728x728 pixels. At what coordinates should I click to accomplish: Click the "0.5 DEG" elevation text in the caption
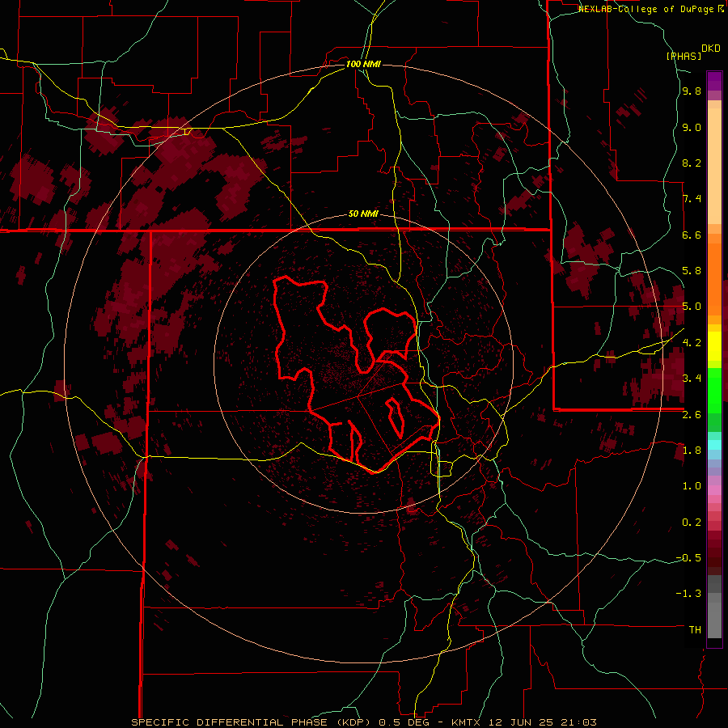404,722
